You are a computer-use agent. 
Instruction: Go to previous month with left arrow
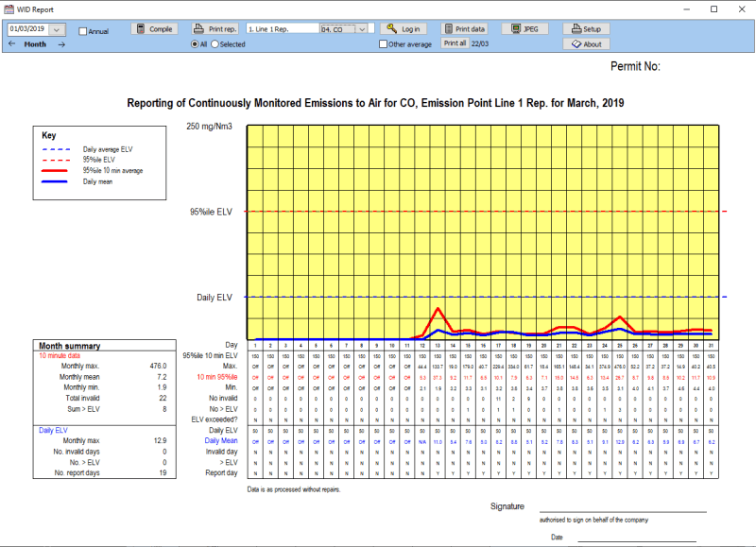(12, 44)
